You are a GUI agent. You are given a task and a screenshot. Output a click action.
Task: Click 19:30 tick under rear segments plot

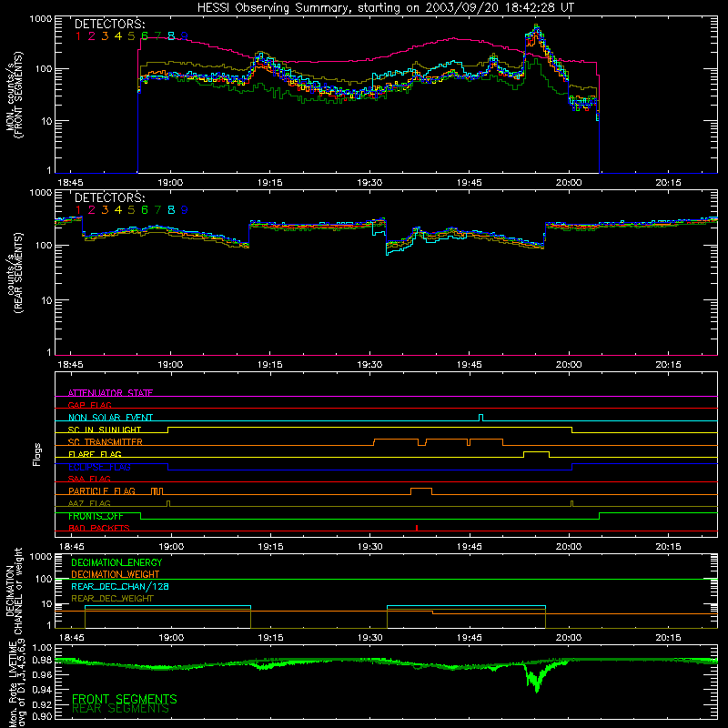pyautogui.click(x=369, y=365)
